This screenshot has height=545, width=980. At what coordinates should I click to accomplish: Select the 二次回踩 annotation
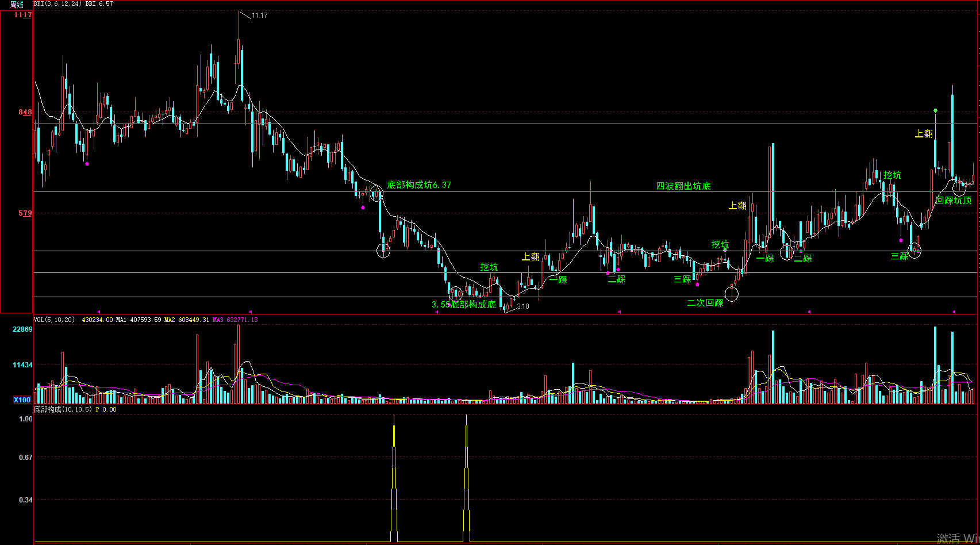pyautogui.click(x=705, y=303)
